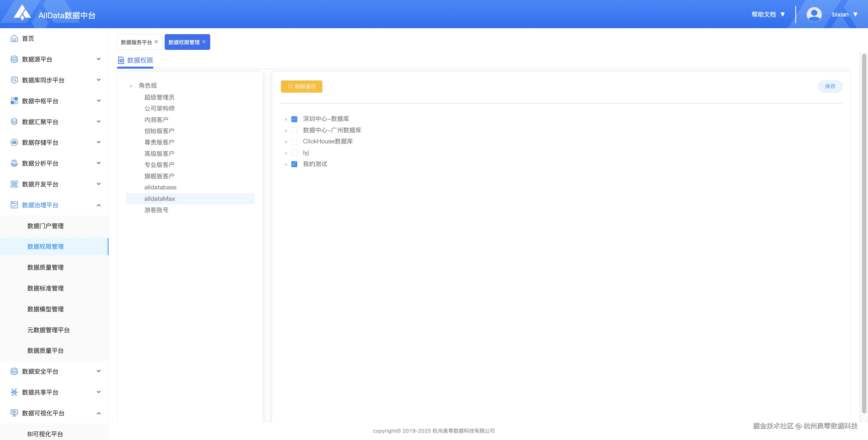Screen dimensions: 868x440
Task: Expand the 数据中心-广州数据库 tree node
Action: (286, 131)
